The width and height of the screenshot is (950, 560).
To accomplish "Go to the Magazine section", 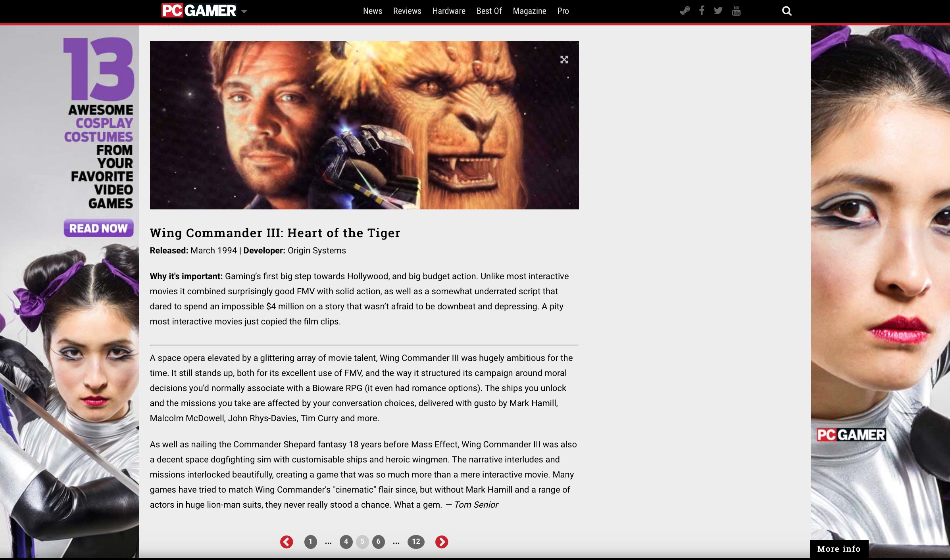I will [529, 11].
